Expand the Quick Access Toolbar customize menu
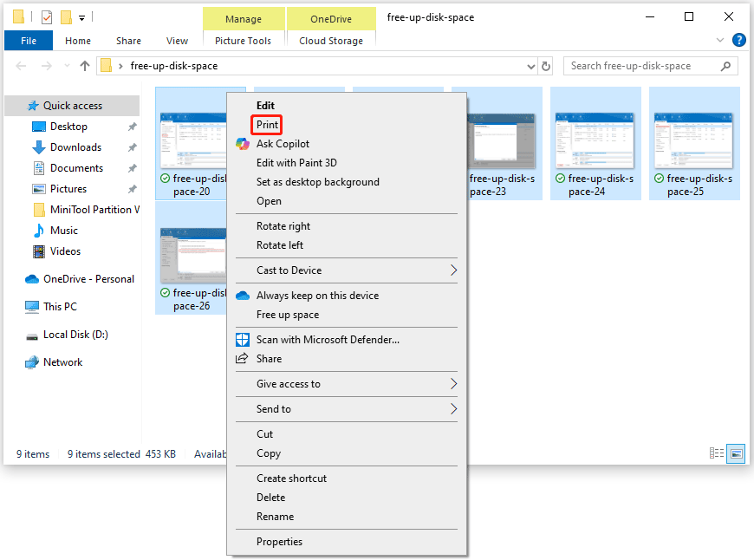The height and width of the screenshot is (560, 754). click(81, 16)
